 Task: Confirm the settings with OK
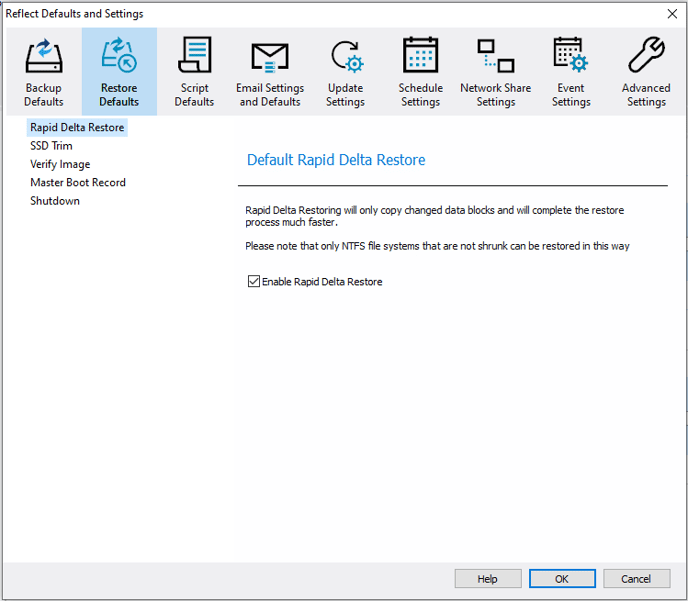tap(562, 579)
